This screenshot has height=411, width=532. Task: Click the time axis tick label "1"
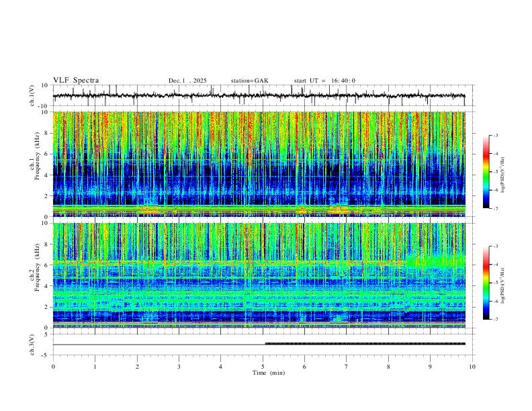click(95, 367)
